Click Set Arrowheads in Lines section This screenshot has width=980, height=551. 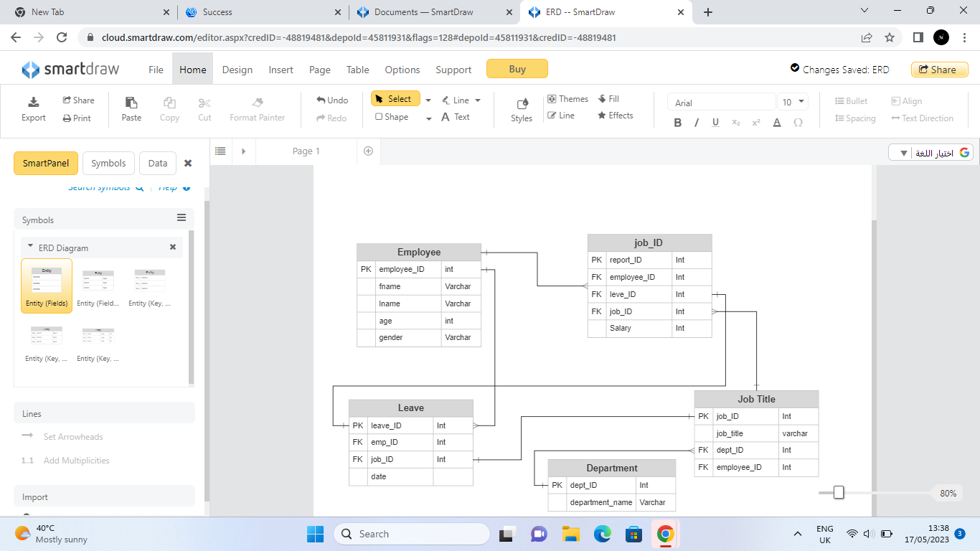coord(73,437)
